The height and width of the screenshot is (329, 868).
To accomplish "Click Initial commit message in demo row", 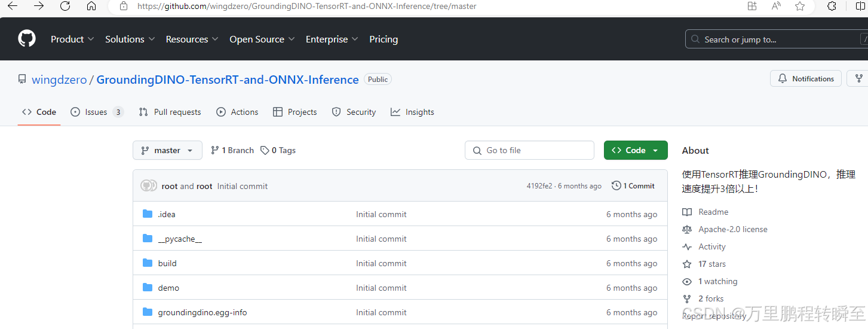I will 381,288.
